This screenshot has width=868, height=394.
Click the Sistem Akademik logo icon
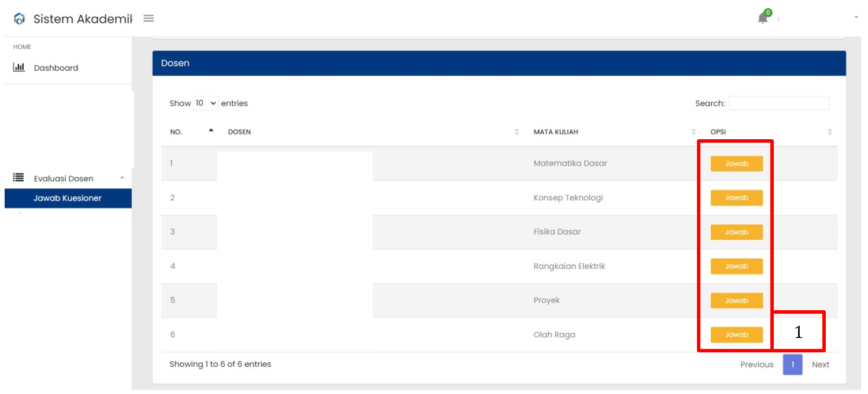pyautogui.click(x=20, y=19)
